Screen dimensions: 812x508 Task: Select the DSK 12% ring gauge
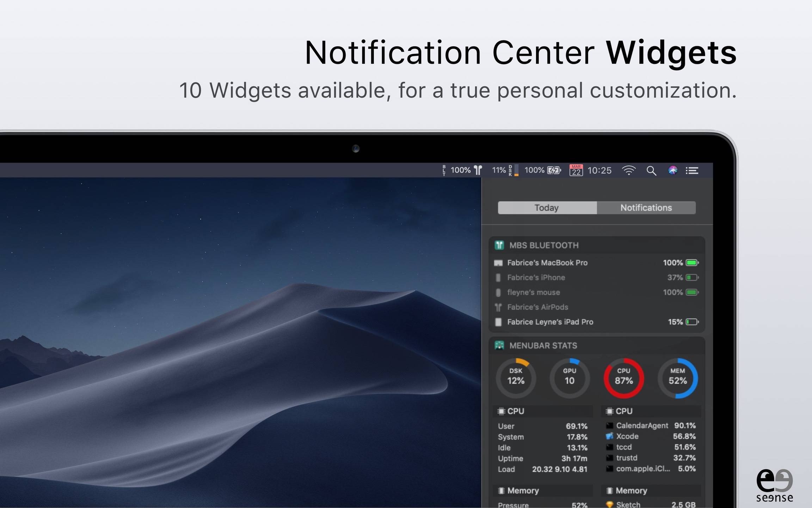point(516,378)
